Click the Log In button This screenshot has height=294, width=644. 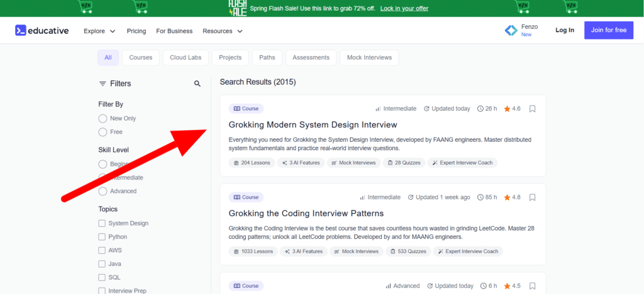coord(565,30)
